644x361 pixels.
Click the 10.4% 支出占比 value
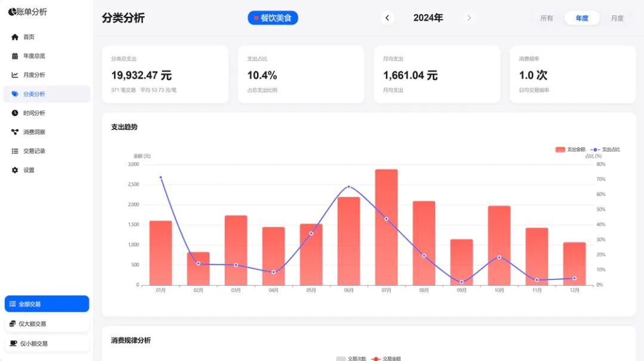tap(262, 76)
